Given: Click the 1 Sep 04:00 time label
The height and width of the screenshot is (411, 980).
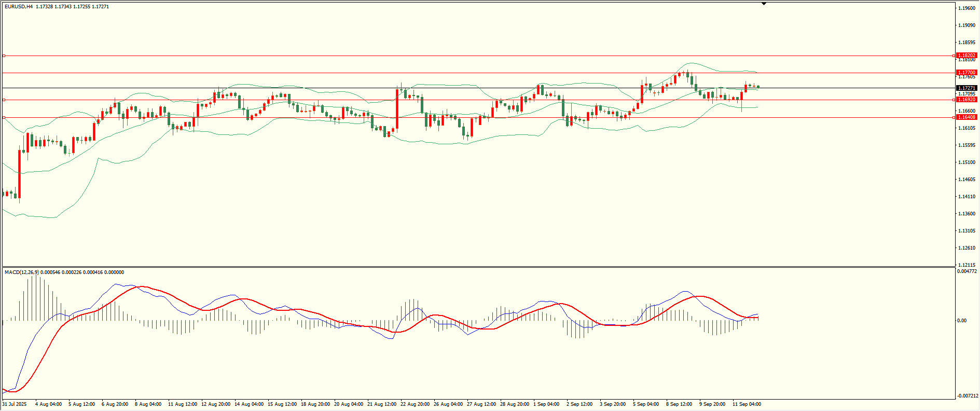Looking at the screenshot, I should pos(546,404).
